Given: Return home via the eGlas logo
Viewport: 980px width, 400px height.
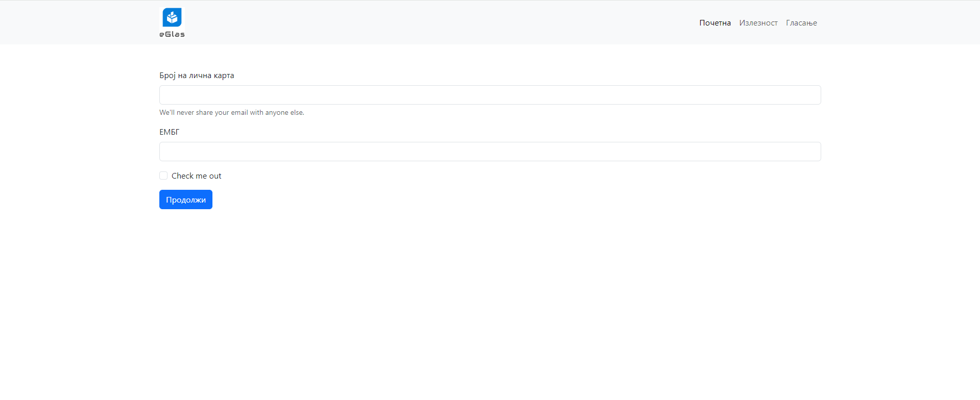Looking at the screenshot, I should point(172,22).
